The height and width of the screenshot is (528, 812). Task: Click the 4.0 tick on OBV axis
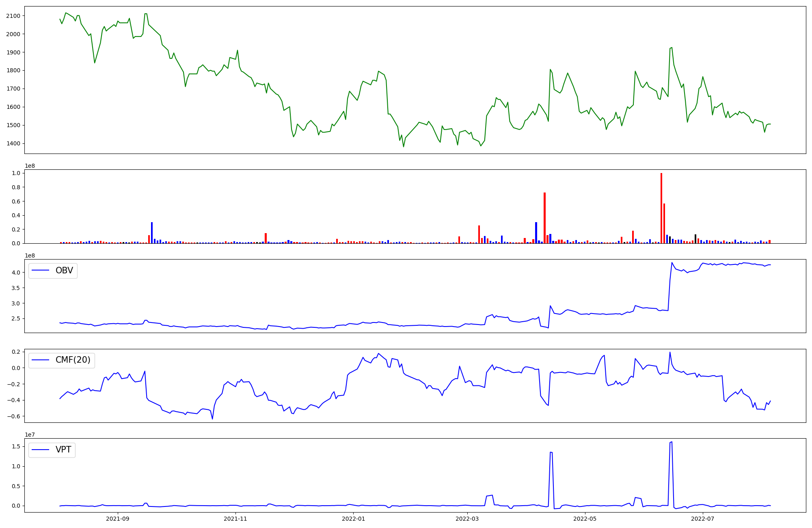click(16, 273)
